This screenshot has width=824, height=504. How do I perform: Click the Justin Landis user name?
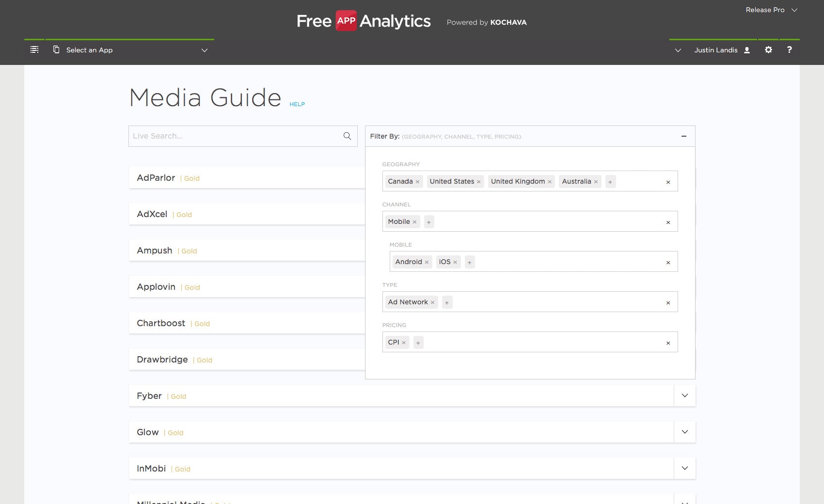tap(716, 50)
